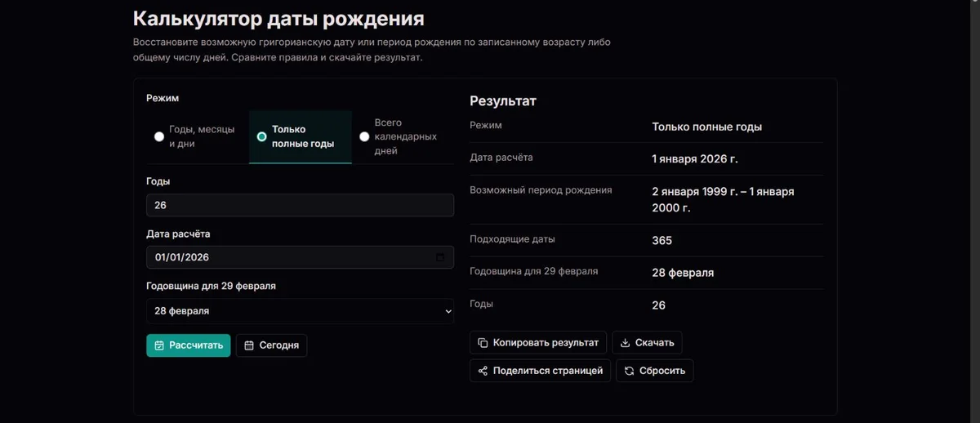This screenshot has height=423, width=980.
Task: Switch to the Годы, месяцы и дни mode label
Action: (x=202, y=136)
